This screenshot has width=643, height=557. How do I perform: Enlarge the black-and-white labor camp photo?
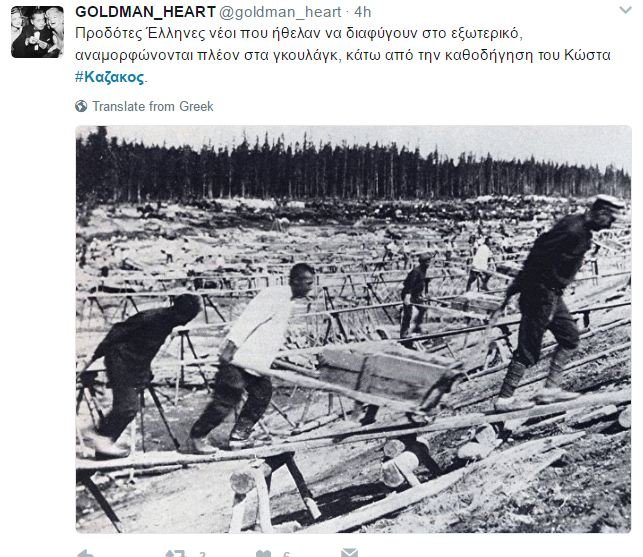point(353,329)
